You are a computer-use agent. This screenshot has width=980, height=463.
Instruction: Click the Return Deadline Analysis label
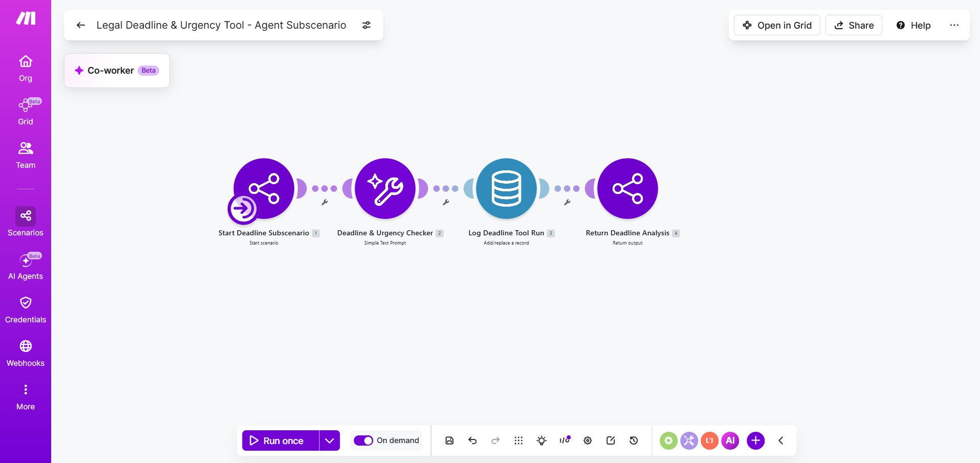tap(627, 233)
